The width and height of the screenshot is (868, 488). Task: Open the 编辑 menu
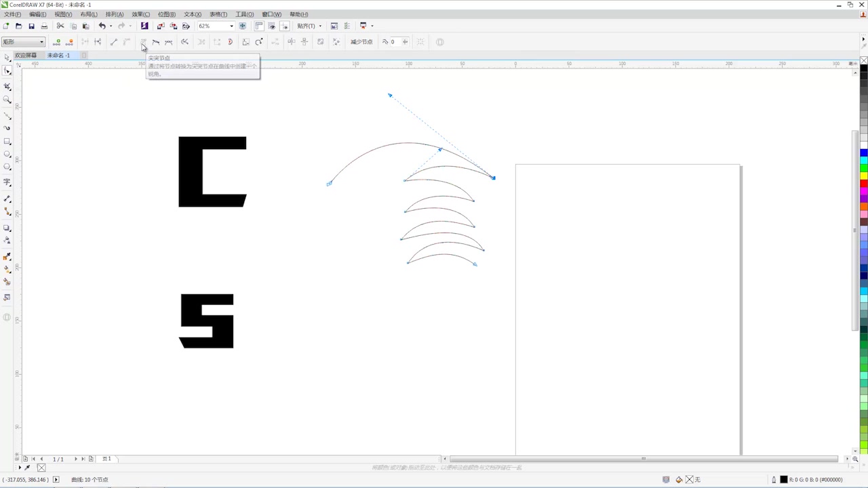click(x=37, y=14)
